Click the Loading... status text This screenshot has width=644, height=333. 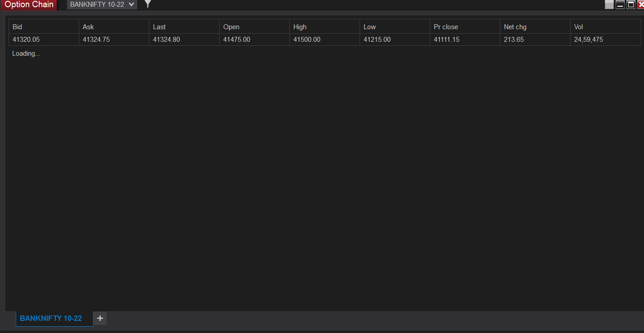[x=26, y=53]
